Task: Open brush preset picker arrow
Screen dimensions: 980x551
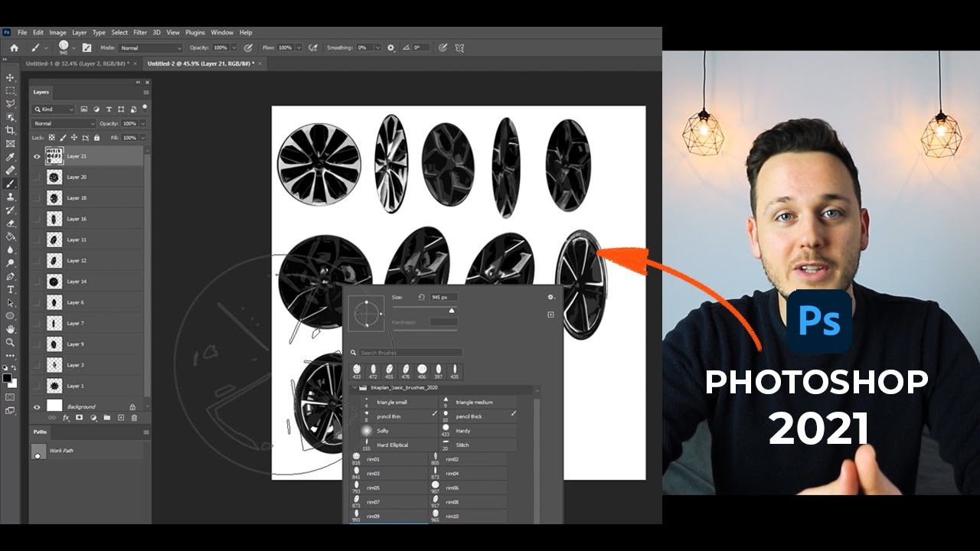Action: point(73,47)
